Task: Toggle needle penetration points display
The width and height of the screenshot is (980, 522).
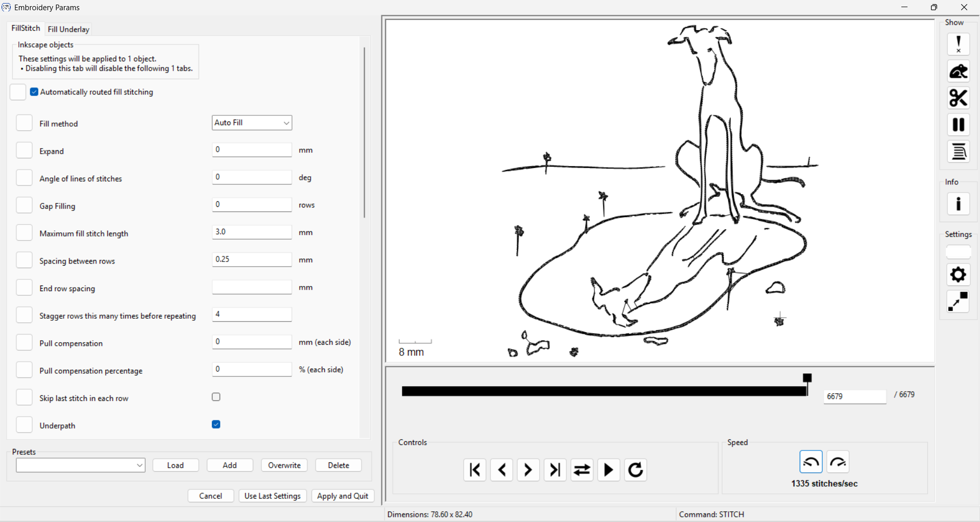Action: [x=958, y=44]
